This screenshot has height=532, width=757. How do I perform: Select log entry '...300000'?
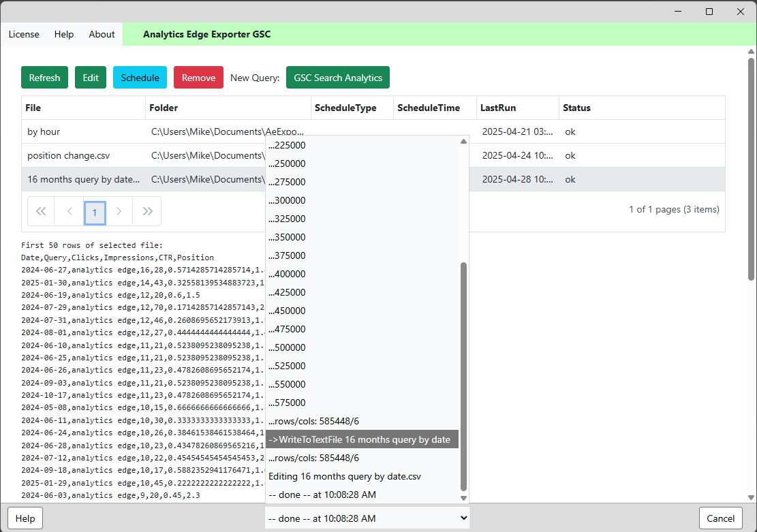click(x=362, y=200)
